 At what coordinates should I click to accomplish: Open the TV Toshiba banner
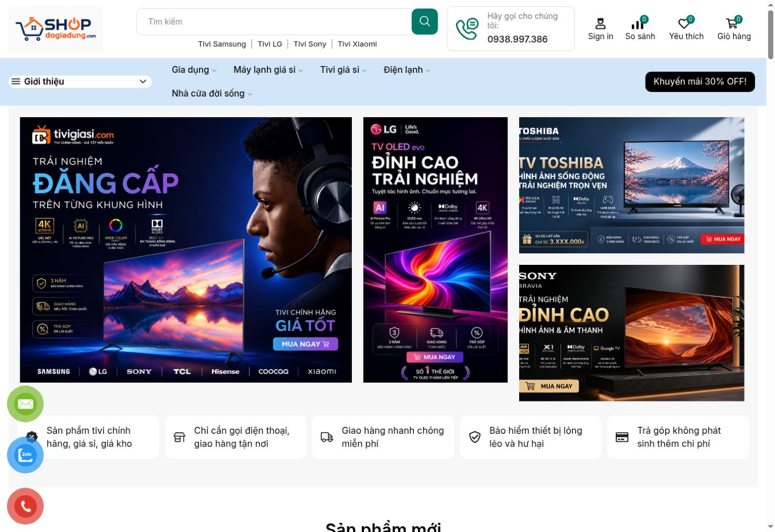pyautogui.click(x=631, y=185)
